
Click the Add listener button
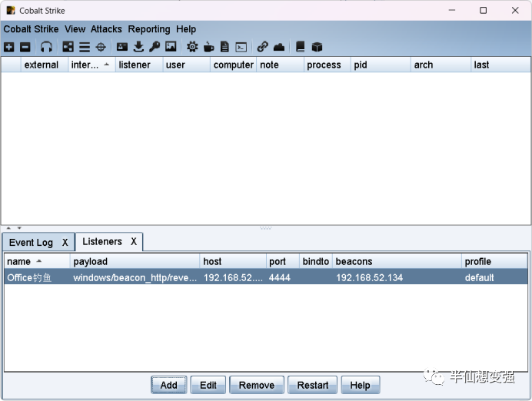(168, 385)
